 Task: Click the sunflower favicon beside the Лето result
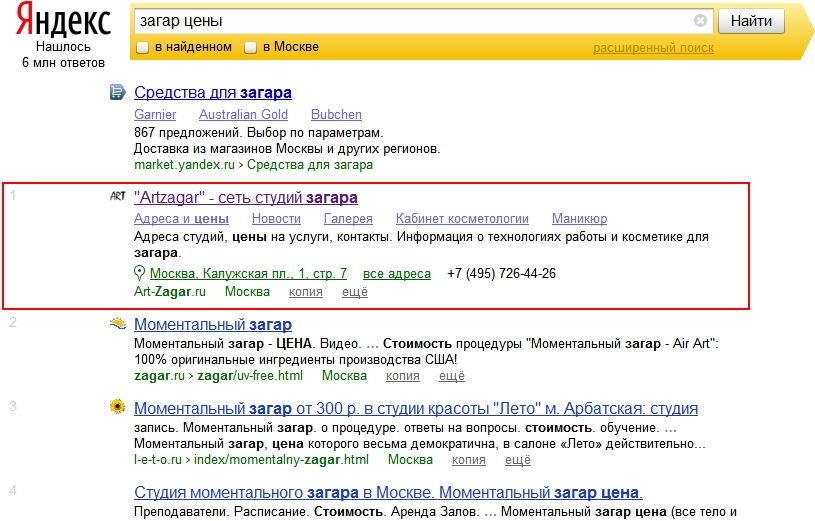click(x=118, y=407)
